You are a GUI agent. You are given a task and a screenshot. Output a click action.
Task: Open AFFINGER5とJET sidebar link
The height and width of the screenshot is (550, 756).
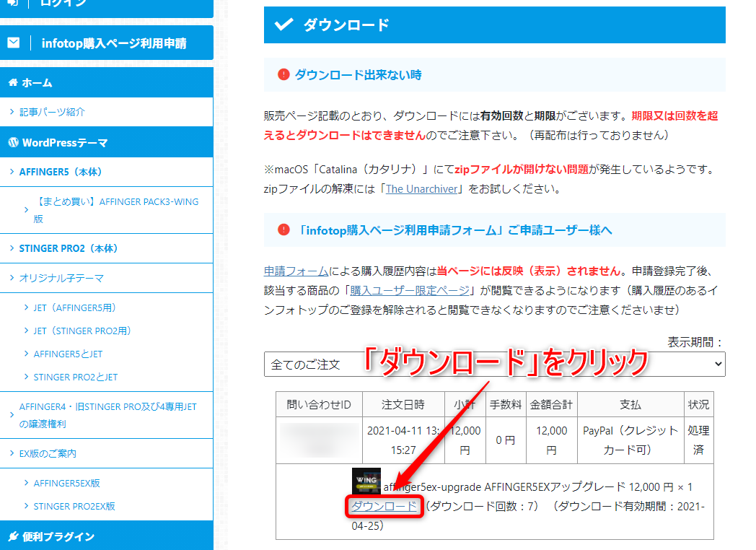tap(68, 354)
